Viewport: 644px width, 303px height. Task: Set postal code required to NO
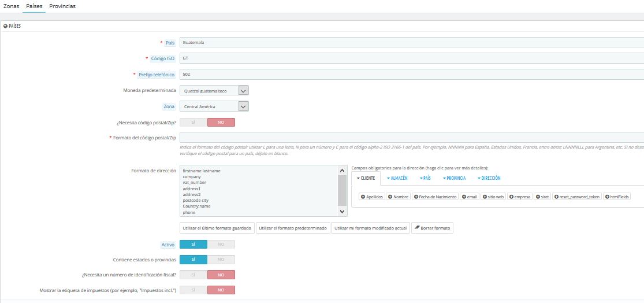tap(221, 123)
